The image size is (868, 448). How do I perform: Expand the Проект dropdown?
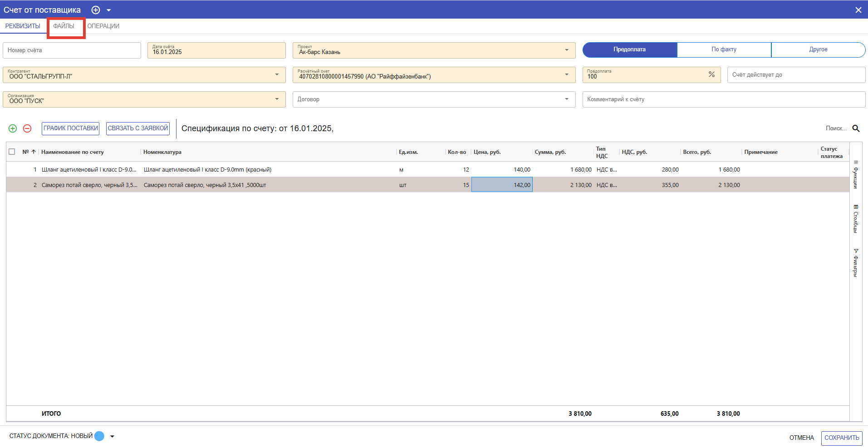tap(567, 50)
